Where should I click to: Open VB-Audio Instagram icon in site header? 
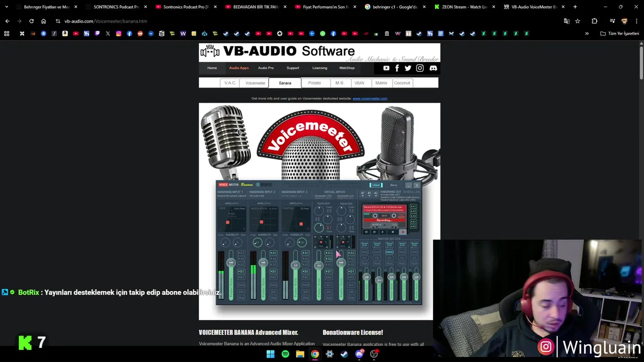tap(420, 68)
